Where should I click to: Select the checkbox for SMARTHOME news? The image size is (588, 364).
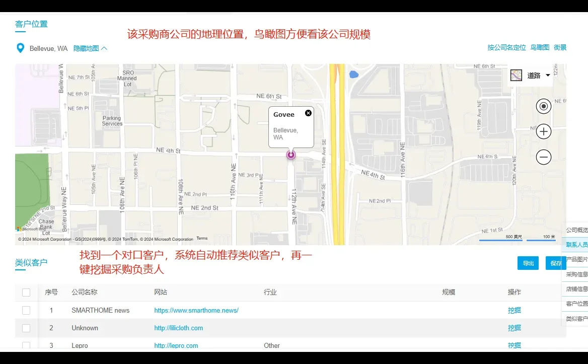click(x=26, y=310)
